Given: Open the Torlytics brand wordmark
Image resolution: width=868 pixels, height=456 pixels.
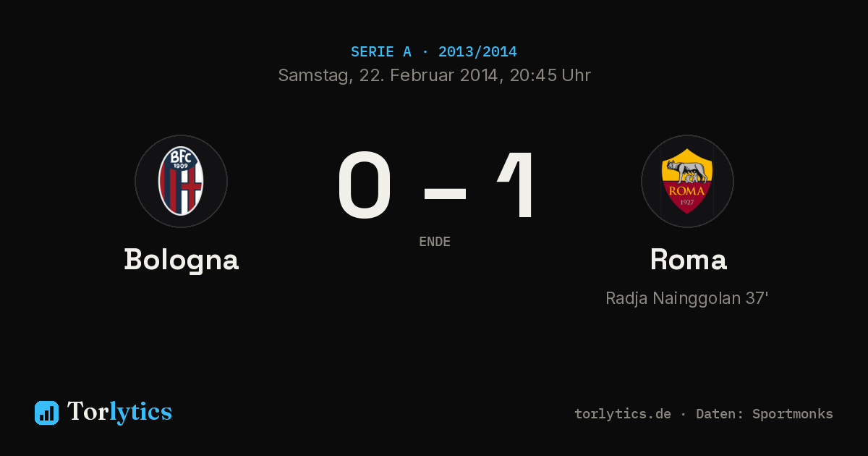Looking at the screenshot, I should coord(119,412).
